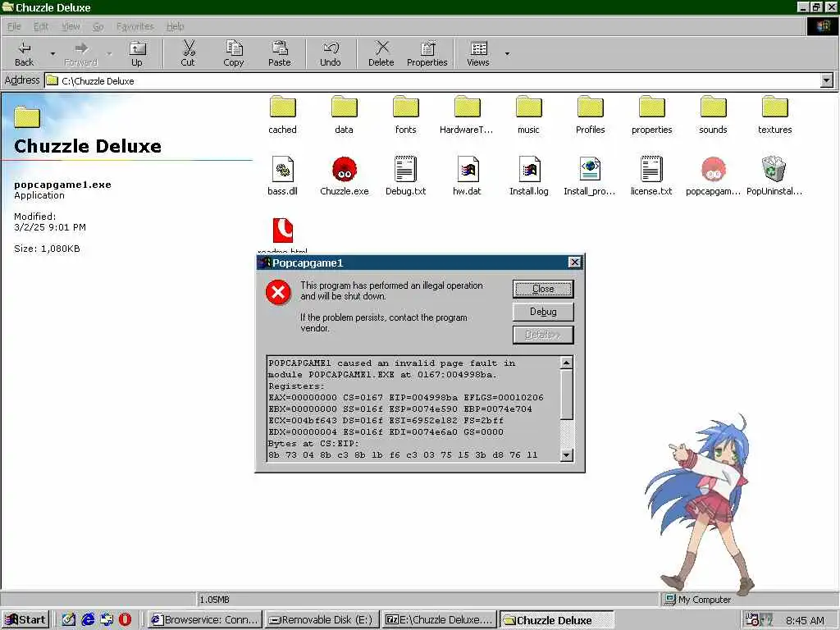The width and height of the screenshot is (840, 630).
Task: Select the fonts folder
Action: tap(405, 115)
